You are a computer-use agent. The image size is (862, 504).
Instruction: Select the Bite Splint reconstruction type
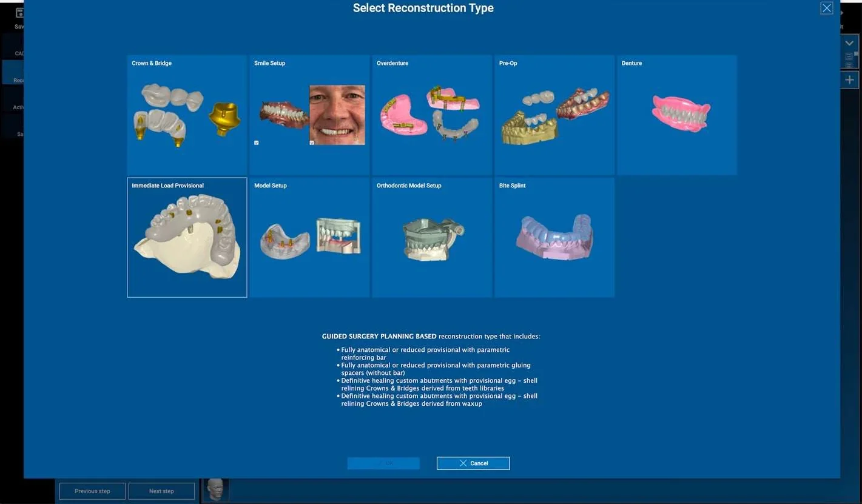[x=554, y=238]
